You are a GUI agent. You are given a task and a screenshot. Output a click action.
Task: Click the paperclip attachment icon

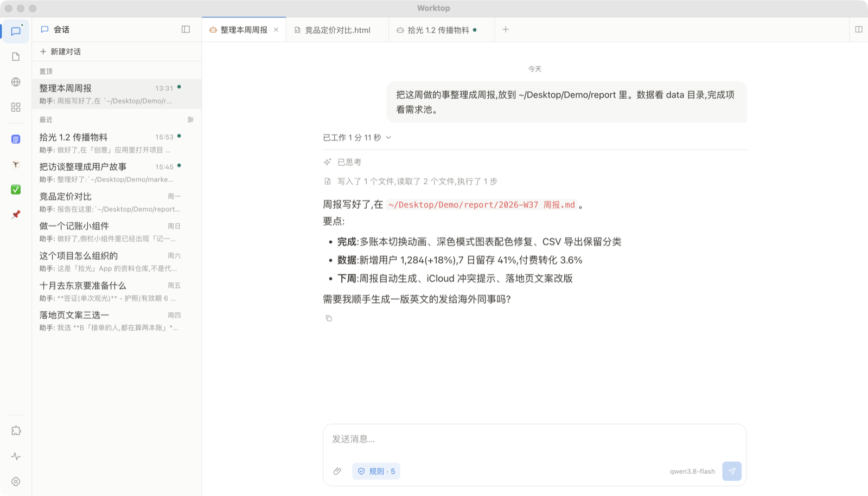point(337,471)
